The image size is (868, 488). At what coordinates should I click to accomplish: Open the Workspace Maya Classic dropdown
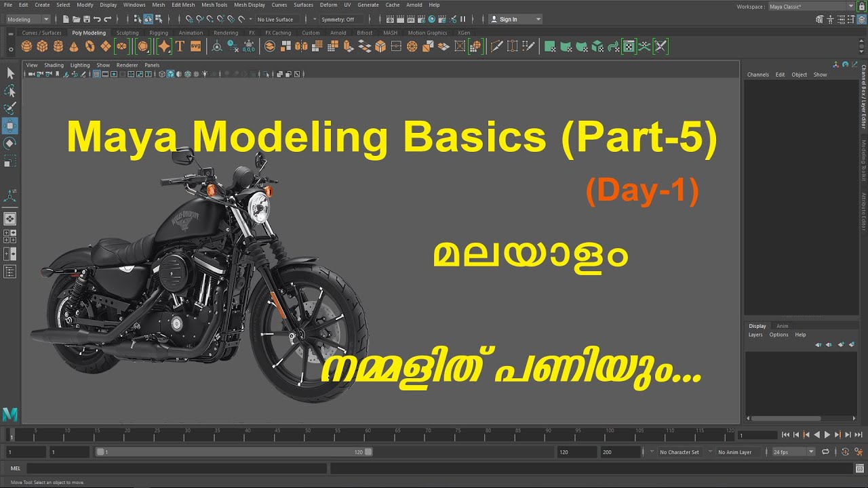pos(812,6)
